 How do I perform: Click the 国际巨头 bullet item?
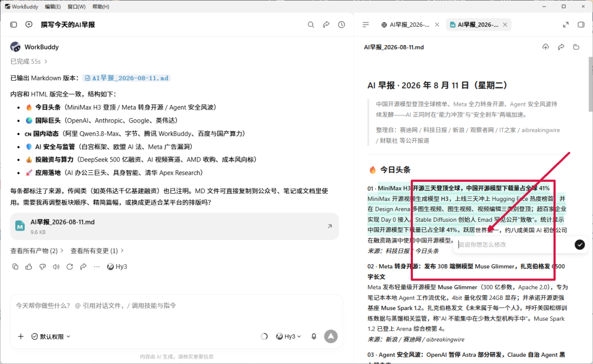[x=102, y=121]
